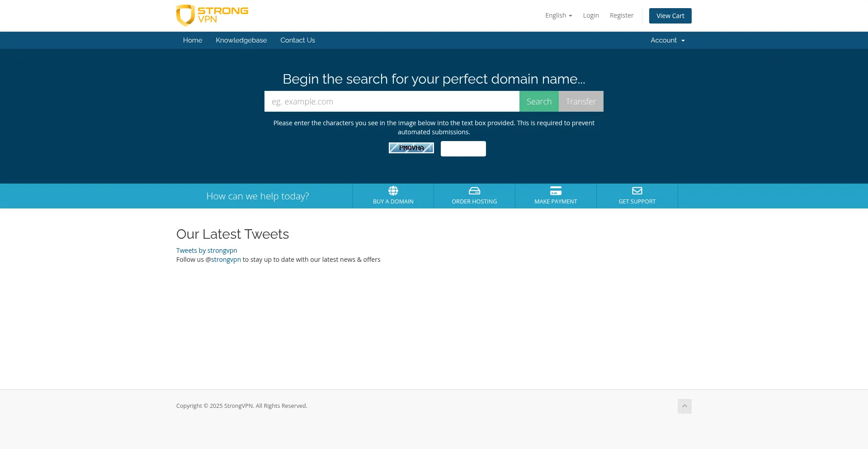Click the Get Support envelope icon
The height and width of the screenshot is (449, 868).
tap(637, 191)
